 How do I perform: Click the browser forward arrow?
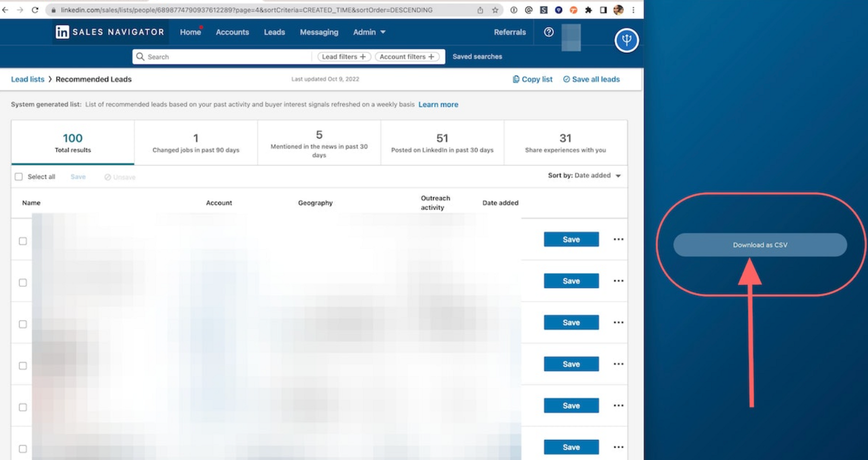(x=20, y=10)
